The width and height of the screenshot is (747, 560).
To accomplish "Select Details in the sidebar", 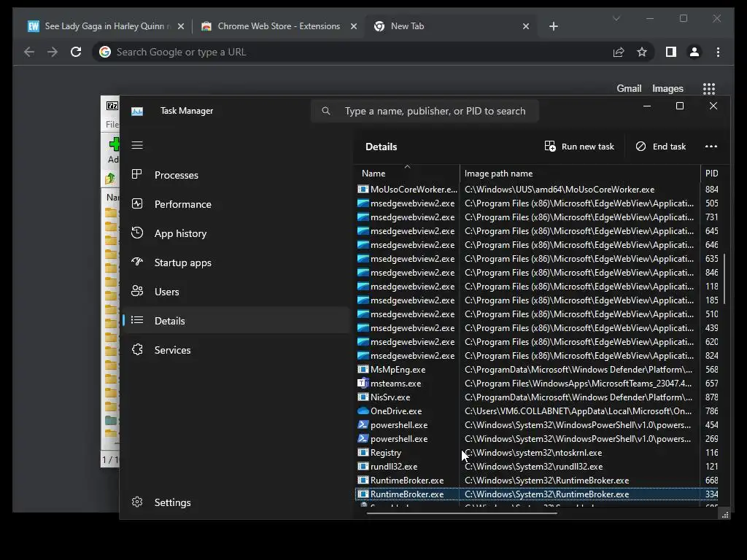I will pyautogui.click(x=237, y=321).
